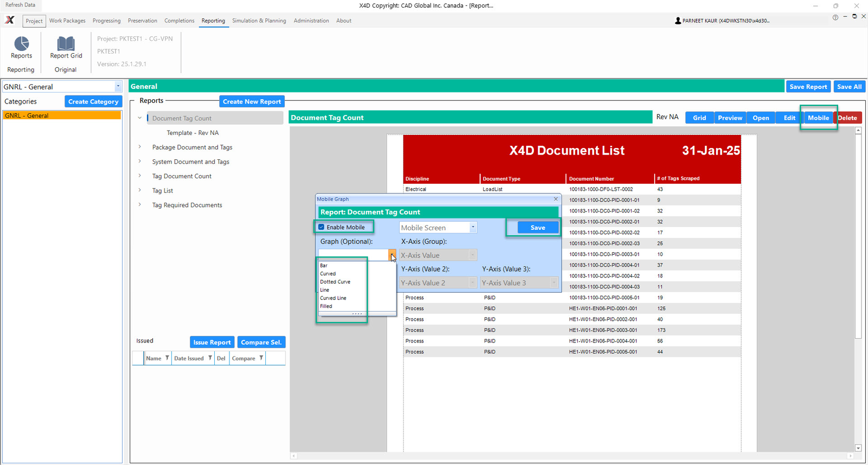This screenshot has width=868, height=465.
Task: Click the X4D application logo
Action: point(10,20)
